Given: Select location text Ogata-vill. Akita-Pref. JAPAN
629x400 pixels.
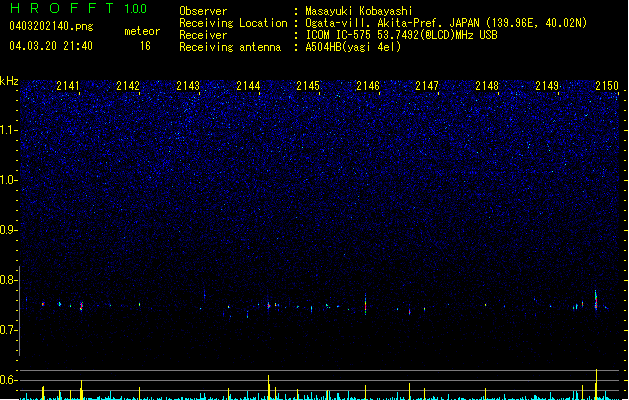Looking at the screenshot, I should pyautogui.click(x=392, y=23).
